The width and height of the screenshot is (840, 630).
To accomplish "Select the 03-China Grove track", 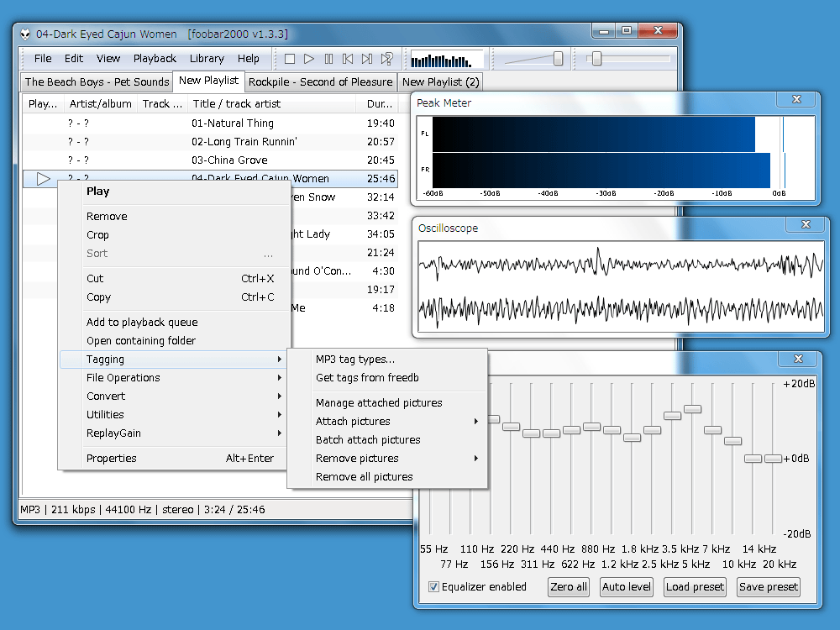I will [x=211, y=160].
